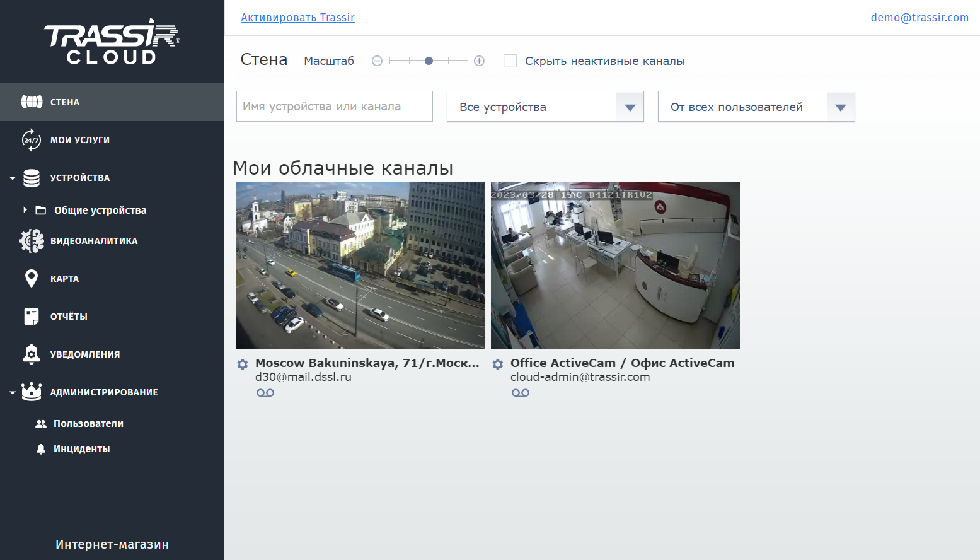Click the Масштаб slider handle
Image resolution: width=980 pixels, height=560 pixels.
point(429,61)
